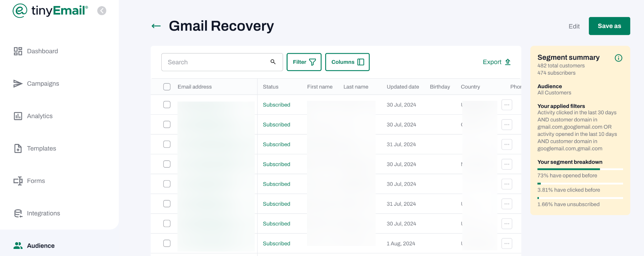Click the 1 Aug, 2024 updated date

tap(401, 244)
